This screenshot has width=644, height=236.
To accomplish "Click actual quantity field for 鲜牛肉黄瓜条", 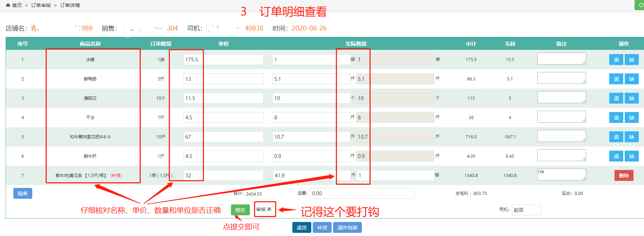I will pyautogui.click(x=395, y=176).
